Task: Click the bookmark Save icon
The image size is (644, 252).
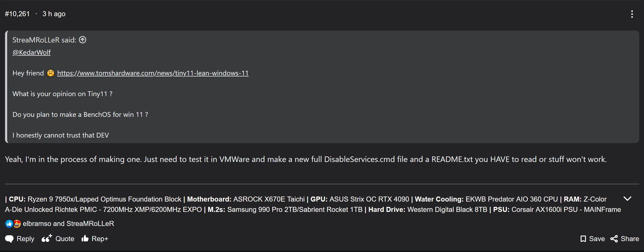Action: pos(583,239)
